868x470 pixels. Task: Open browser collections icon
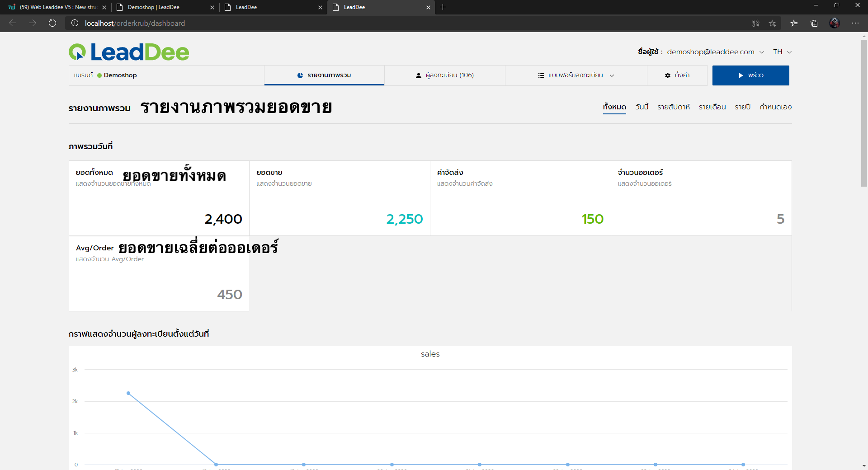[x=814, y=23]
